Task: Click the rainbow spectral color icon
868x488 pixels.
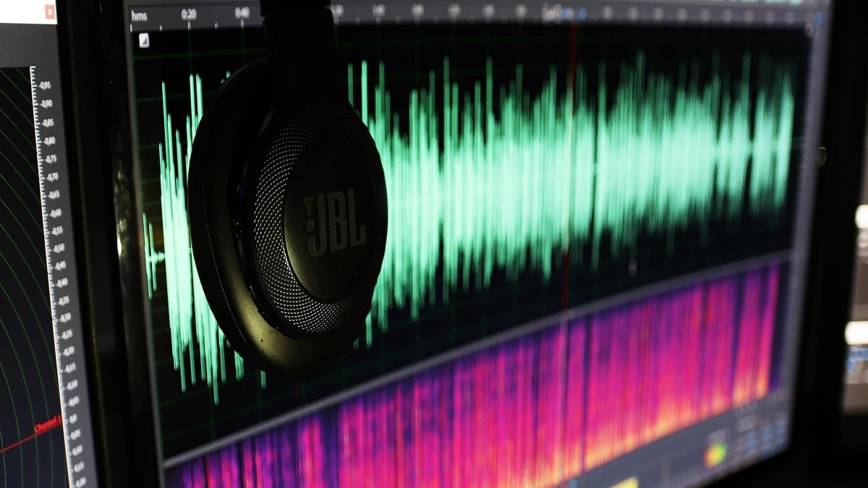Action: [x=715, y=456]
